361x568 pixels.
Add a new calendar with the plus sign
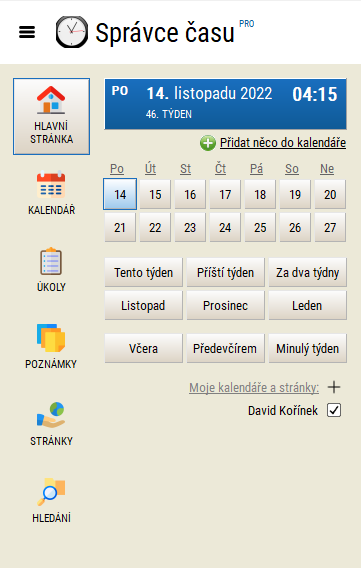pyautogui.click(x=334, y=387)
